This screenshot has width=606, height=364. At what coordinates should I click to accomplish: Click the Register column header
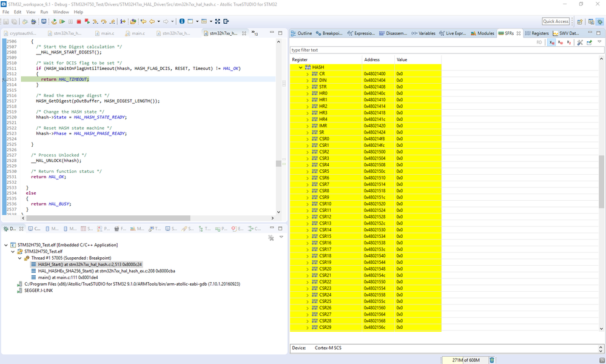[326, 59]
